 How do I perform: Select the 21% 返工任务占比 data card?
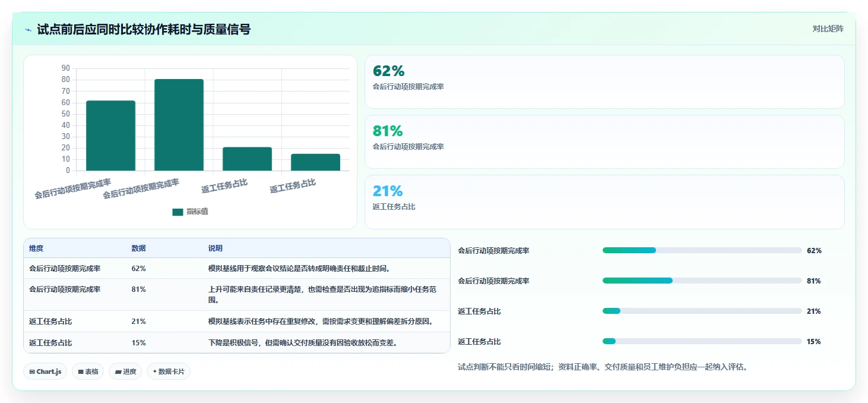click(604, 201)
